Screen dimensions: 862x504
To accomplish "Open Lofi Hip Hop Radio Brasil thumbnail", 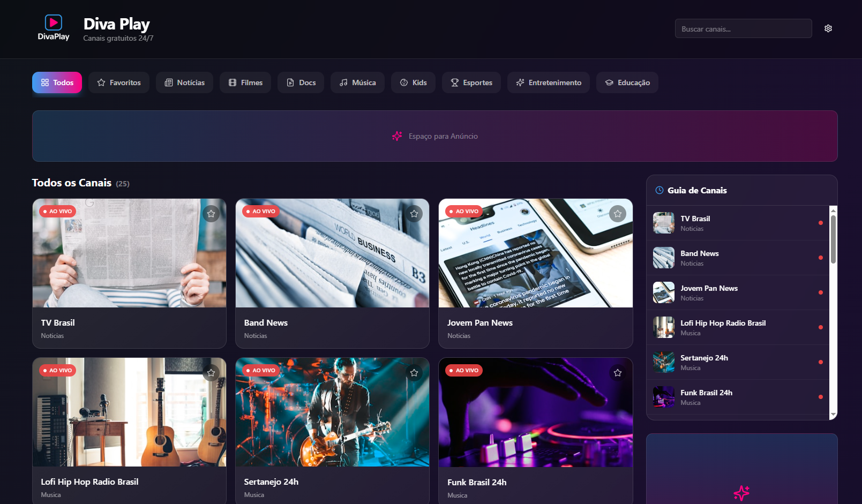I will [130, 412].
